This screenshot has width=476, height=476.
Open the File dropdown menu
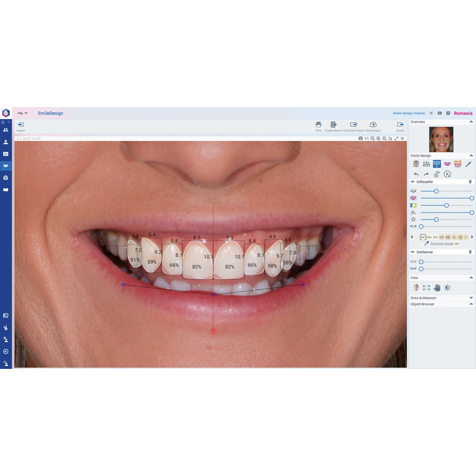coord(23,113)
